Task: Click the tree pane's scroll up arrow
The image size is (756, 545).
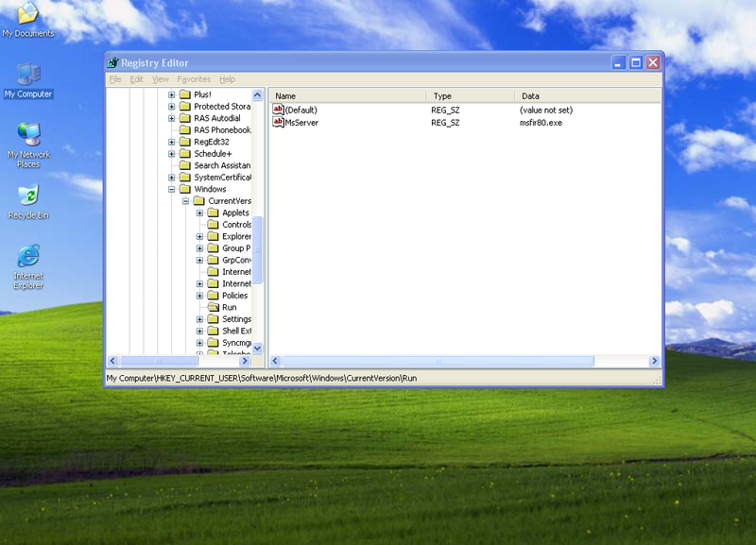Action: click(x=257, y=94)
